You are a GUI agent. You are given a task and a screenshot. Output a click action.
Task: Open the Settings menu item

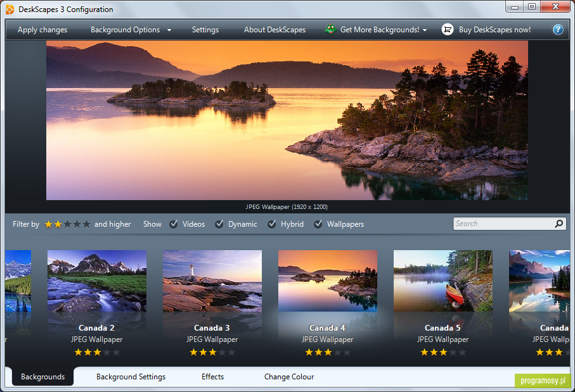(x=205, y=30)
